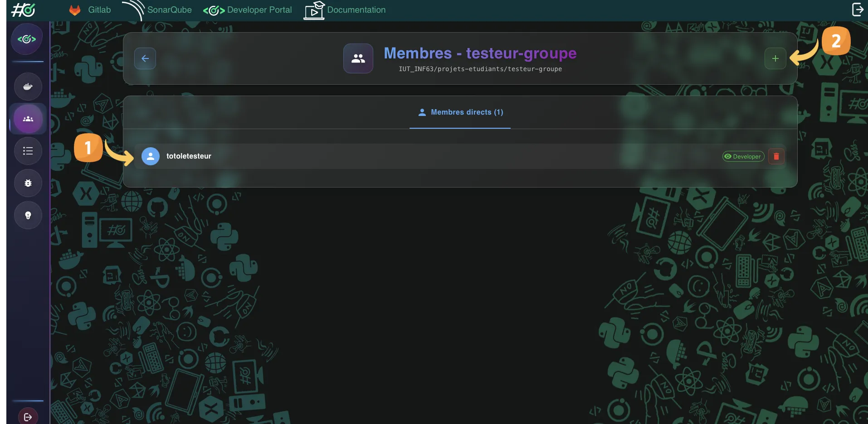Click the portal logo at top of sidebar
The width and height of the screenshot is (868, 424).
click(27, 39)
